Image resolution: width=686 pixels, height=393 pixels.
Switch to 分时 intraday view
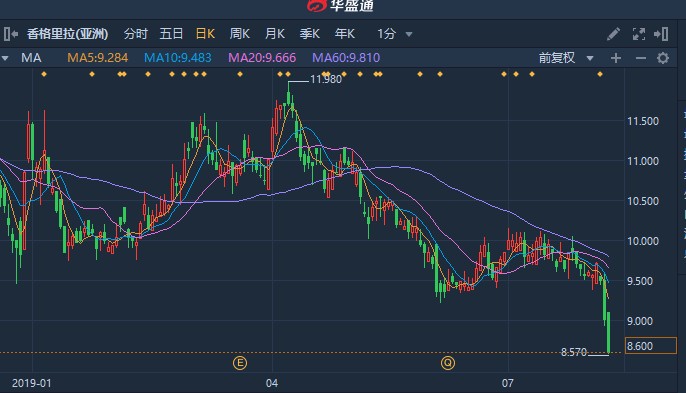pos(136,34)
